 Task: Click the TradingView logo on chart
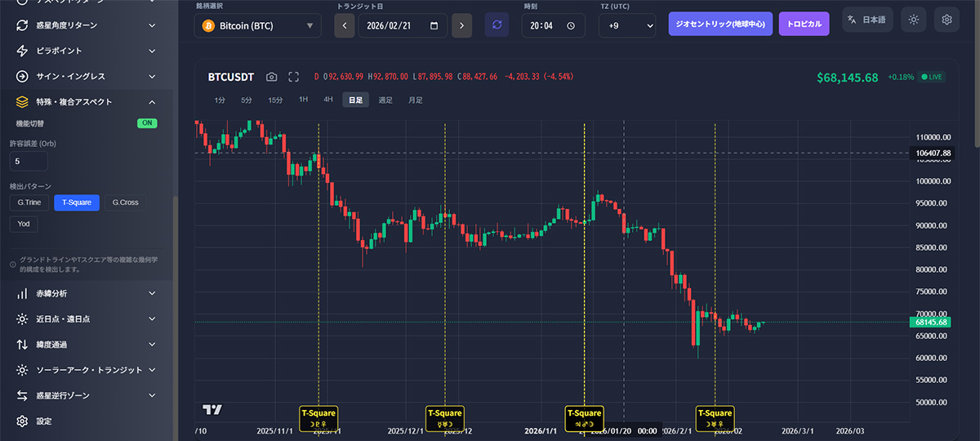[x=212, y=409]
